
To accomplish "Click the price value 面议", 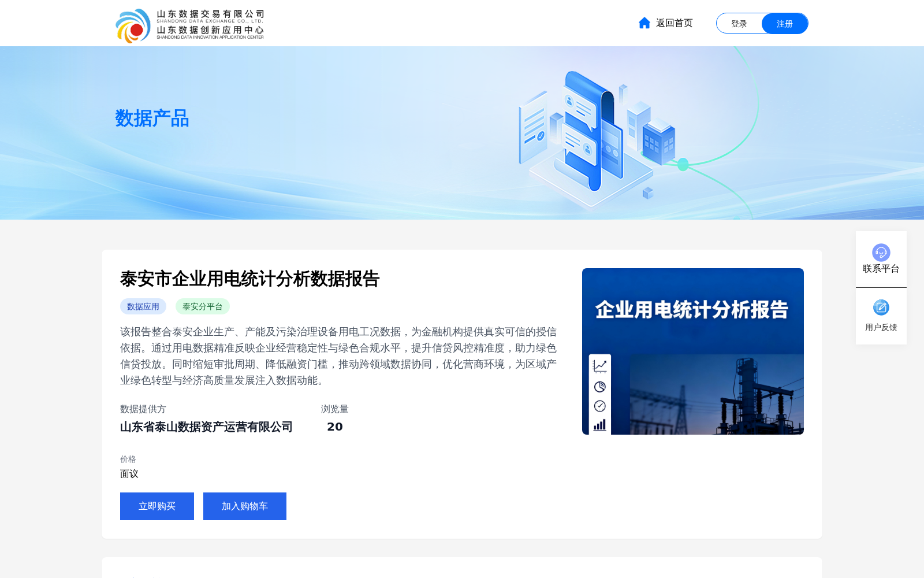I will click(129, 474).
